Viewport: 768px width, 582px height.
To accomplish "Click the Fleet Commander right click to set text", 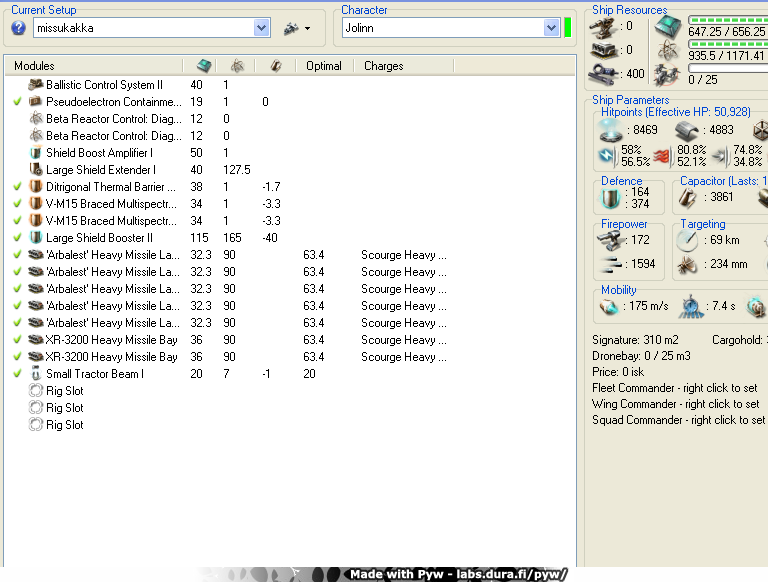I will click(x=675, y=388).
